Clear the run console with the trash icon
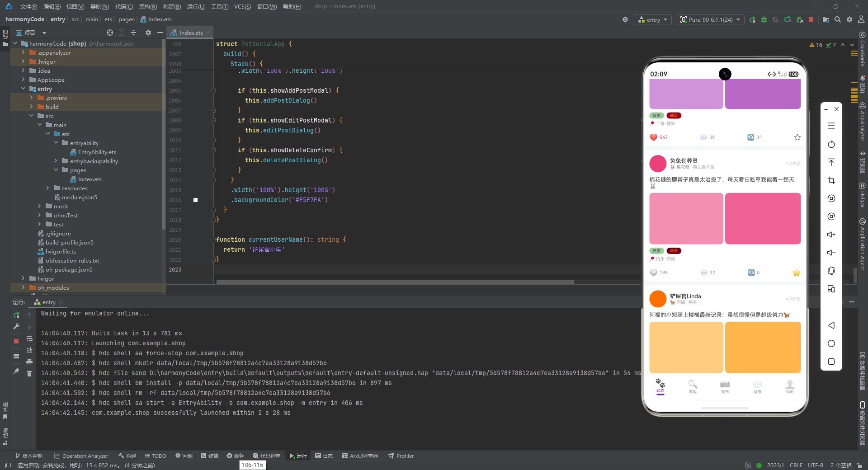This screenshot has width=868, height=470. (x=29, y=374)
